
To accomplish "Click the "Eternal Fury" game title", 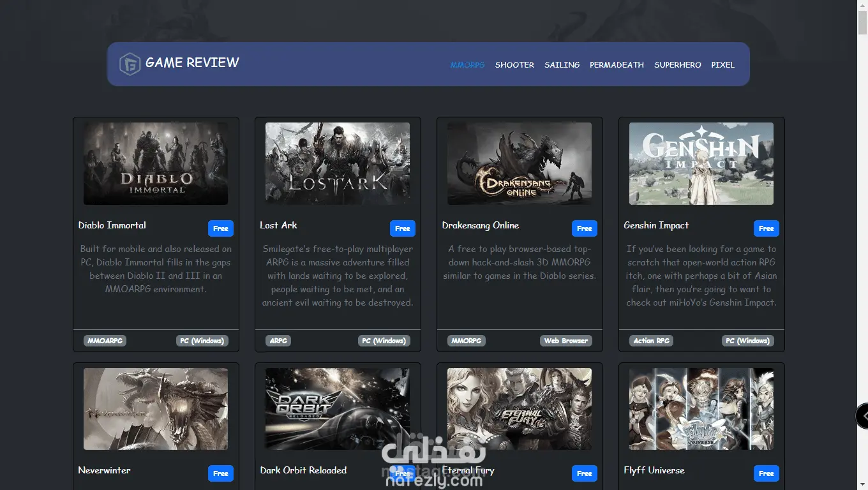I will coord(468,470).
